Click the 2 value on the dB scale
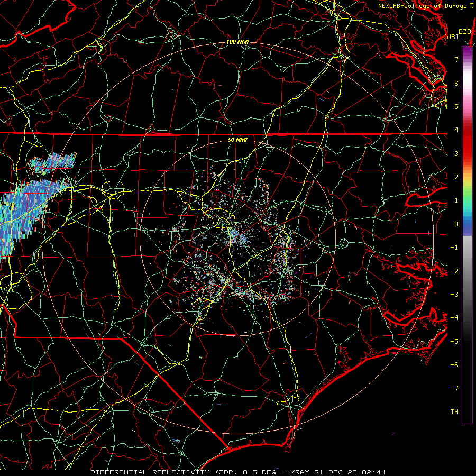This screenshot has width=476, height=476. (x=456, y=177)
